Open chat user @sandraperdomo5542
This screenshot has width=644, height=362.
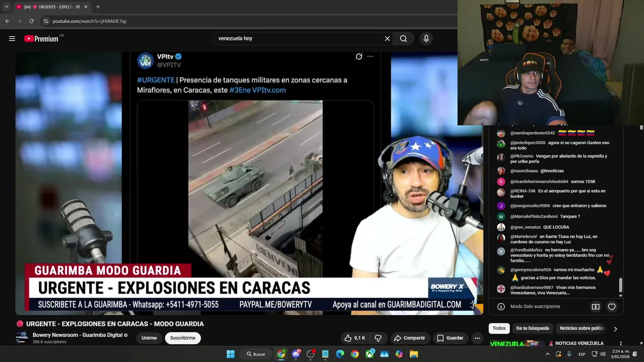click(x=532, y=133)
